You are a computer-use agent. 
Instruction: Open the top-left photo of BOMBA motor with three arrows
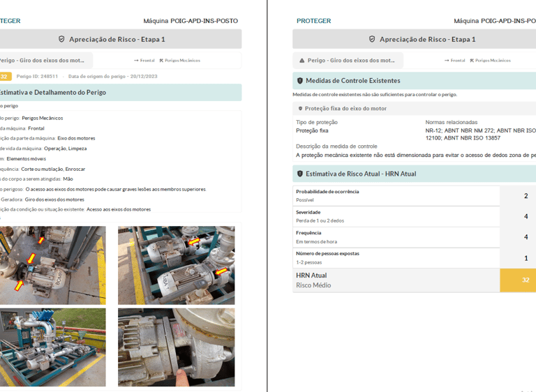click(x=52, y=265)
